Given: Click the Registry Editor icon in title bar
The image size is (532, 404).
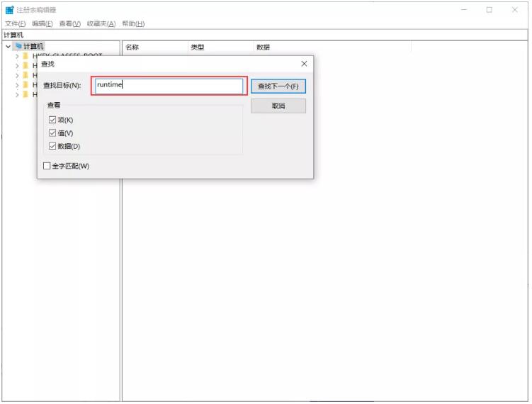Looking at the screenshot, I should click(9, 10).
